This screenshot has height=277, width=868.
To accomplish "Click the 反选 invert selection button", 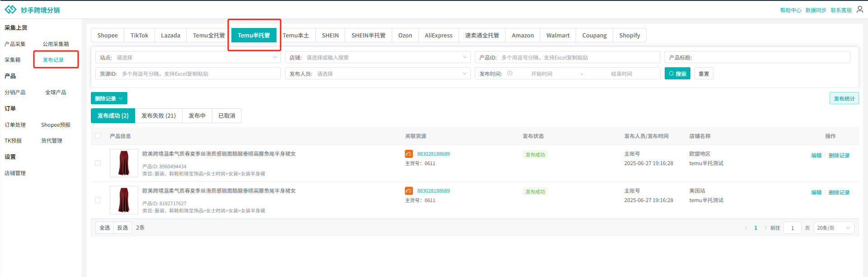I will click(122, 228).
